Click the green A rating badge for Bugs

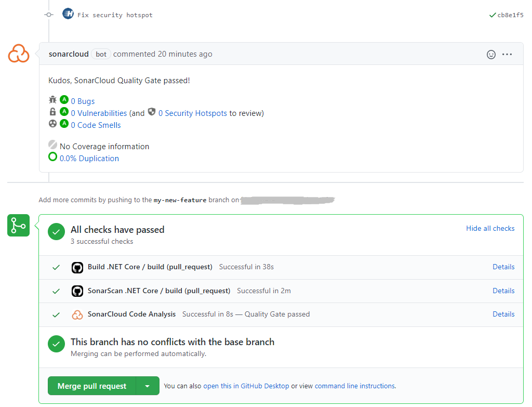[x=64, y=100]
